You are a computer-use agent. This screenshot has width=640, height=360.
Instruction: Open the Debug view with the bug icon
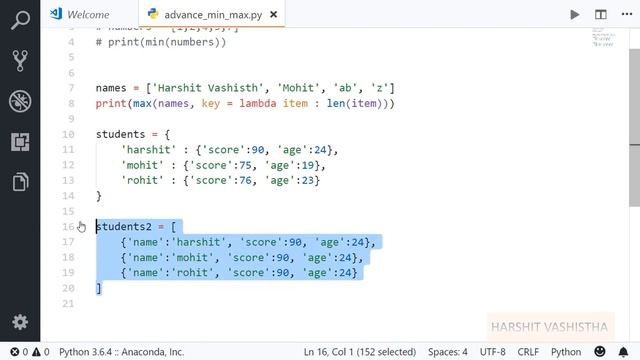(20, 101)
